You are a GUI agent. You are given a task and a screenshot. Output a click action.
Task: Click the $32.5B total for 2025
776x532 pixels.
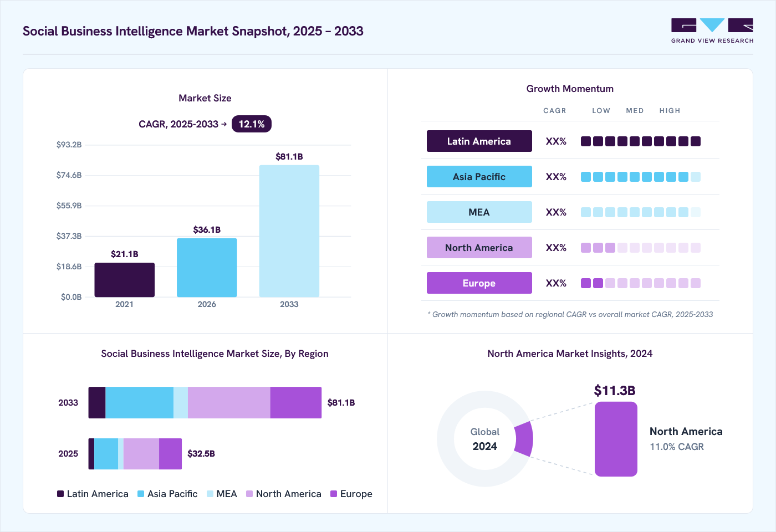[x=201, y=454]
